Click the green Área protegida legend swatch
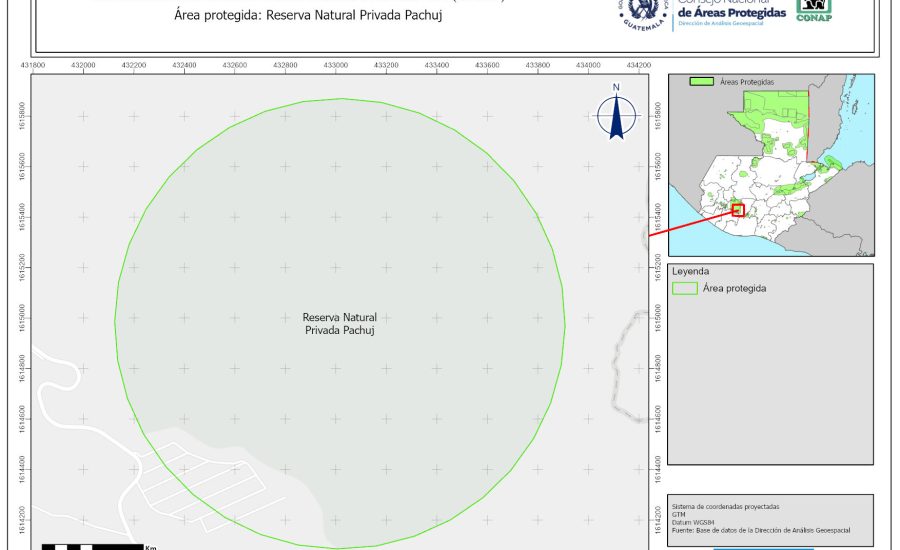 coord(685,288)
